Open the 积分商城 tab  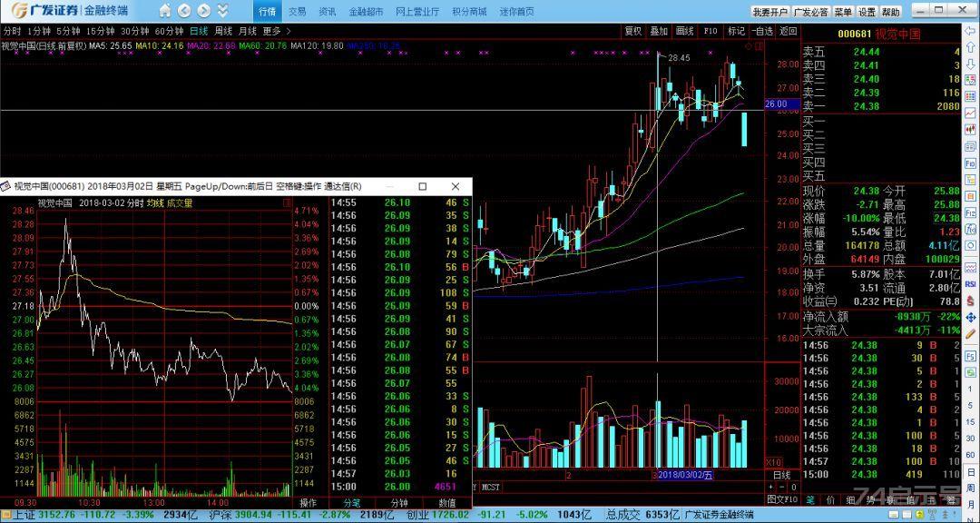[x=469, y=11]
